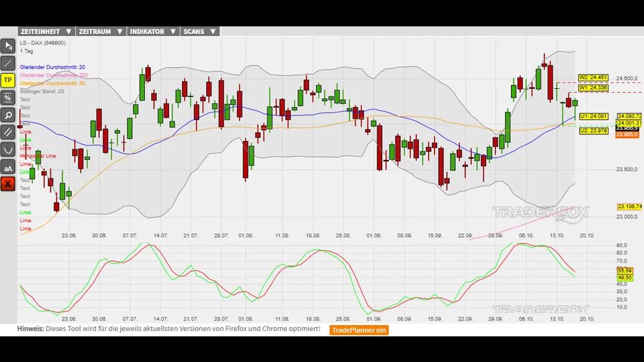Expand the INDIKATOR dropdown menu
The image size is (644, 362).
[x=153, y=32]
